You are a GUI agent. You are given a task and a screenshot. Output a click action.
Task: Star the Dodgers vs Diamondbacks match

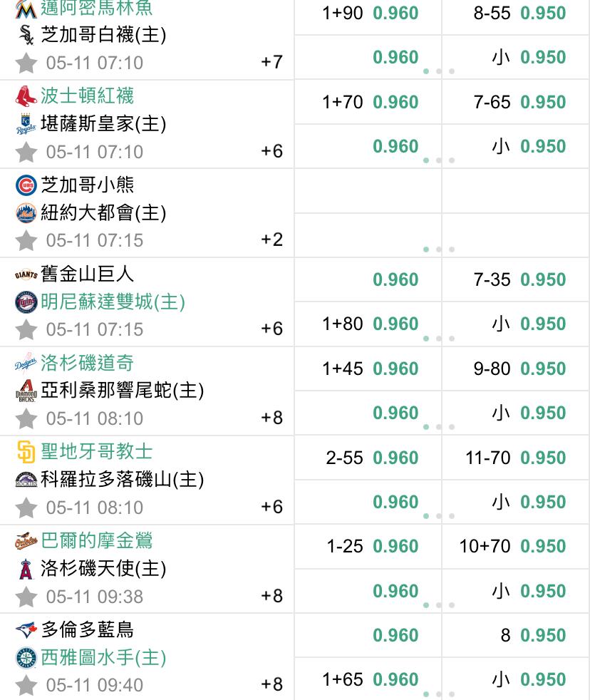pyautogui.click(x=26, y=418)
